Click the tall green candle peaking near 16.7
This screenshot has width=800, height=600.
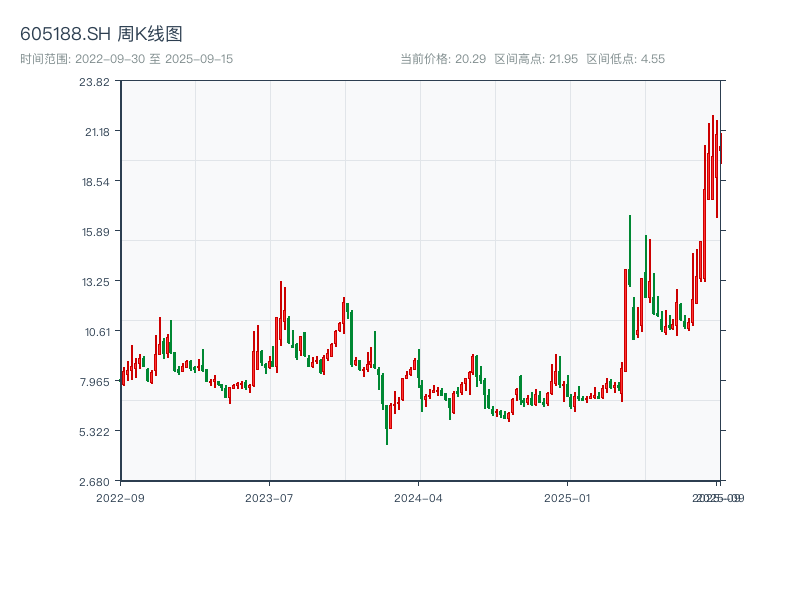pyautogui.click(x=630, y=250)
